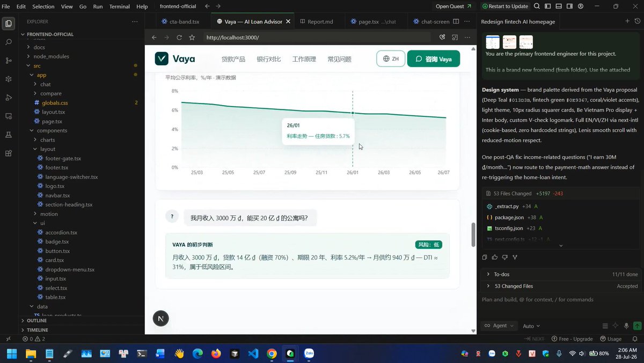Image resolution: width=644 pixels, height=363 pixels.
Task: Focus the Plan and build chat input
Action: point(560,299)
